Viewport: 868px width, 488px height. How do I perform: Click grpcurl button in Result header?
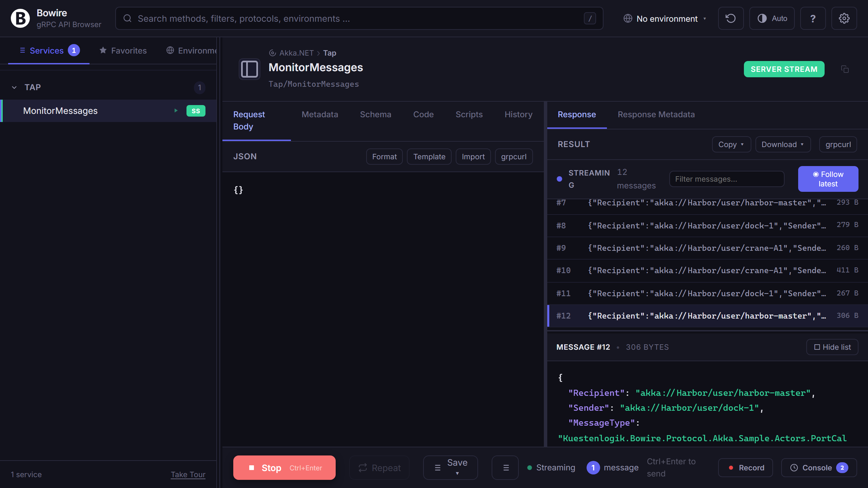(838, 144)
